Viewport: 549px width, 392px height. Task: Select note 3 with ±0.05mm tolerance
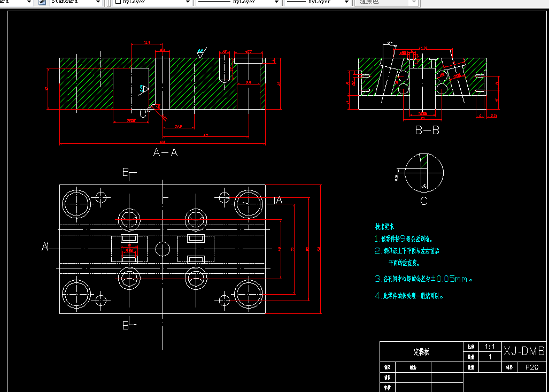click(x=424, y=279)
